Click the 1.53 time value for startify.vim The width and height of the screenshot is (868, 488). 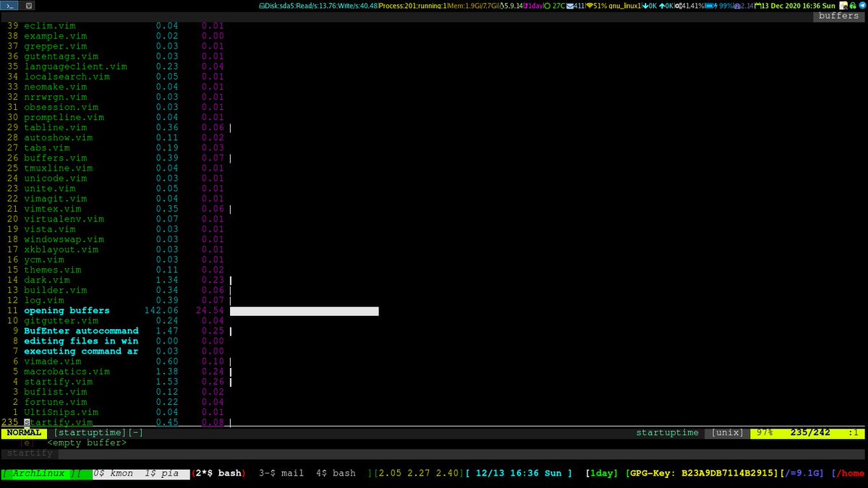[x=168, y=382]
